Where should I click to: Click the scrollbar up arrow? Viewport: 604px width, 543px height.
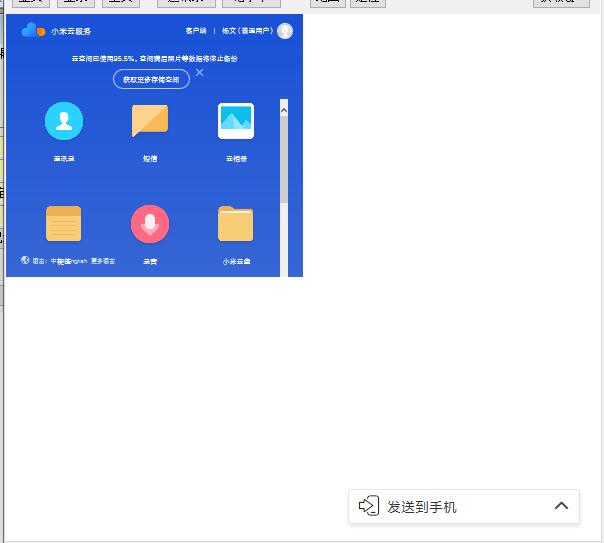tap(284, 111)
